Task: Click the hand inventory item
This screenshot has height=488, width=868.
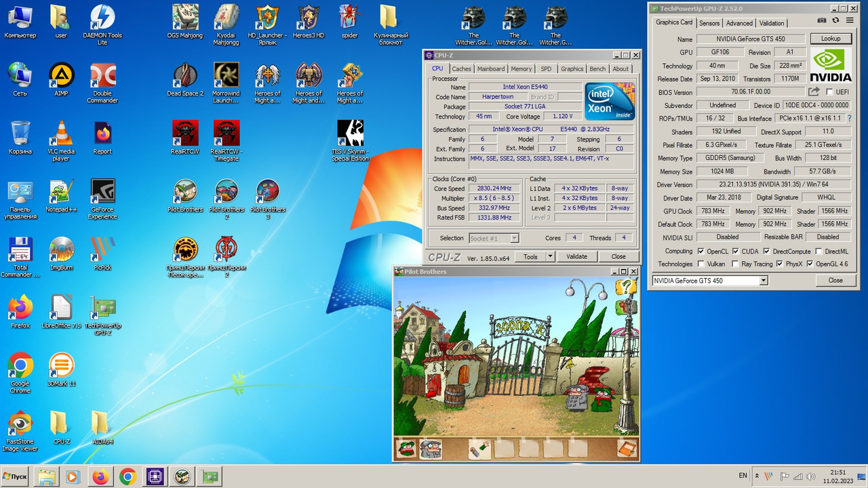Action: 479,449
